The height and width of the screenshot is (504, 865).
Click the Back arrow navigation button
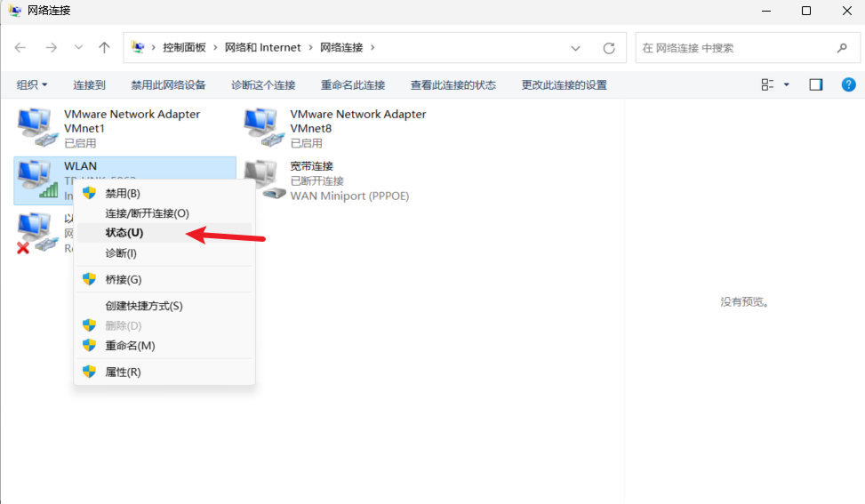(20, 48)
